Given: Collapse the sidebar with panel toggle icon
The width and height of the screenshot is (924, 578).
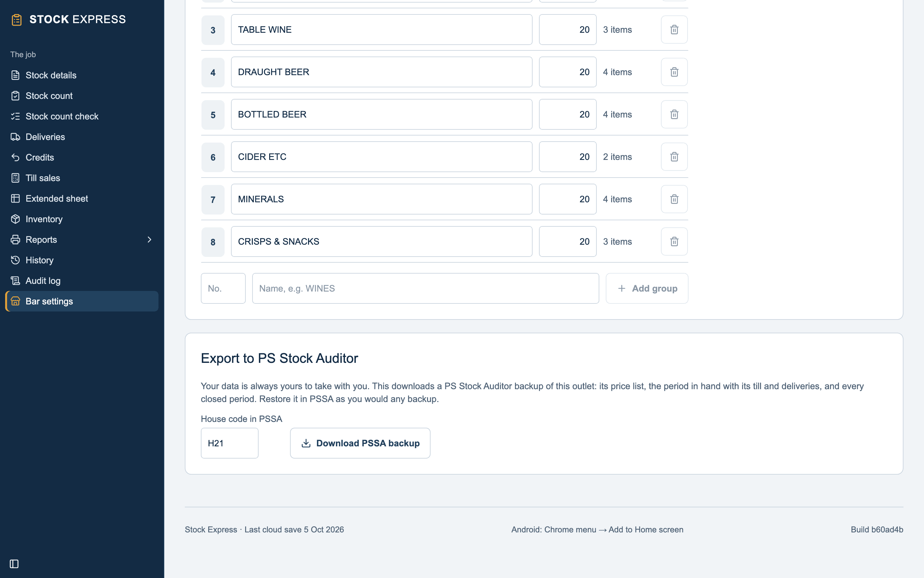Looking at the screenshot, I should click(14, 564).
